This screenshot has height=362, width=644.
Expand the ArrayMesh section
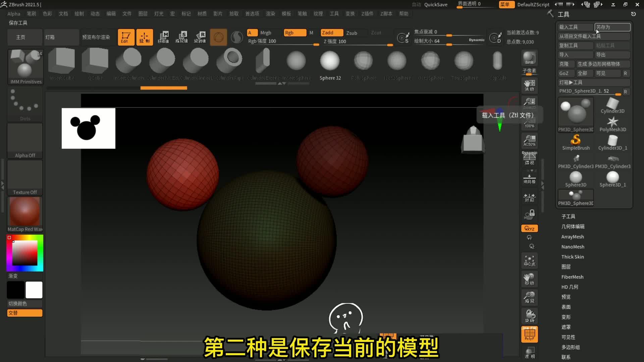[573, 237]
